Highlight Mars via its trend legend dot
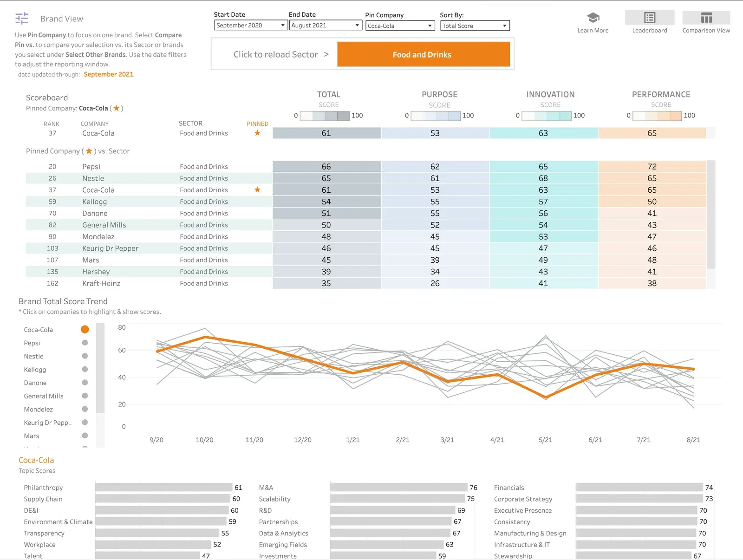Screen dimensions: 743x560 [x=85, y=436]
